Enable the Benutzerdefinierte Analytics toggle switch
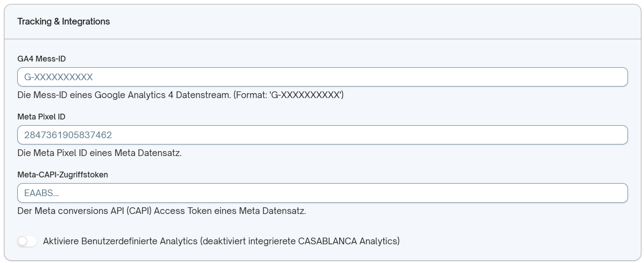The image size is (644, 263). [27, 241]
